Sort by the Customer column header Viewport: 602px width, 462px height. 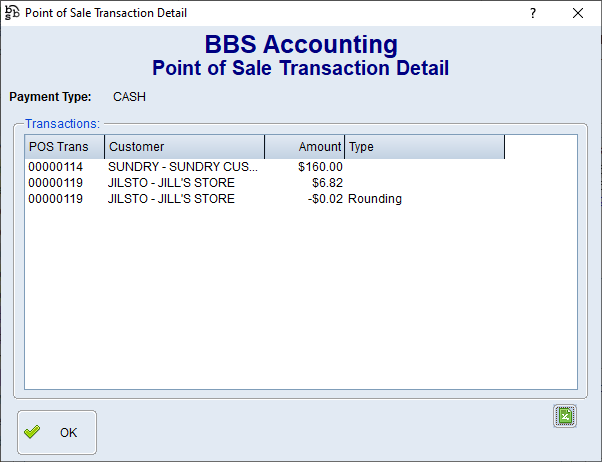pyautogui.click(x=184, y=147)
